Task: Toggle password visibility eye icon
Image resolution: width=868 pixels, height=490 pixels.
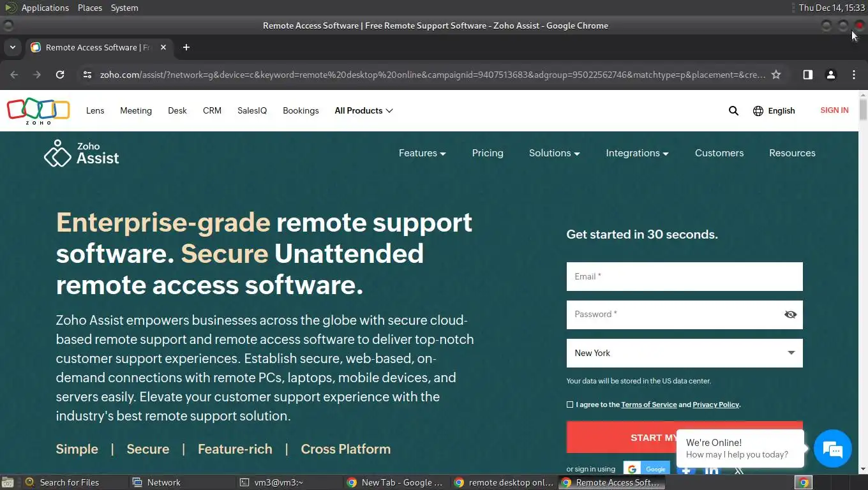Action: coord(791,315)
